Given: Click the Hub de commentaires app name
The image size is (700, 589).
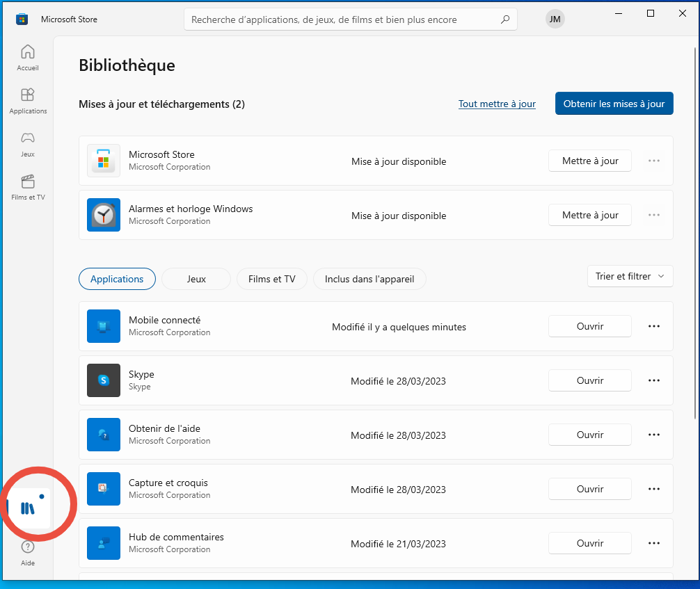Looking at the screenshot, I should pos(176,537).
